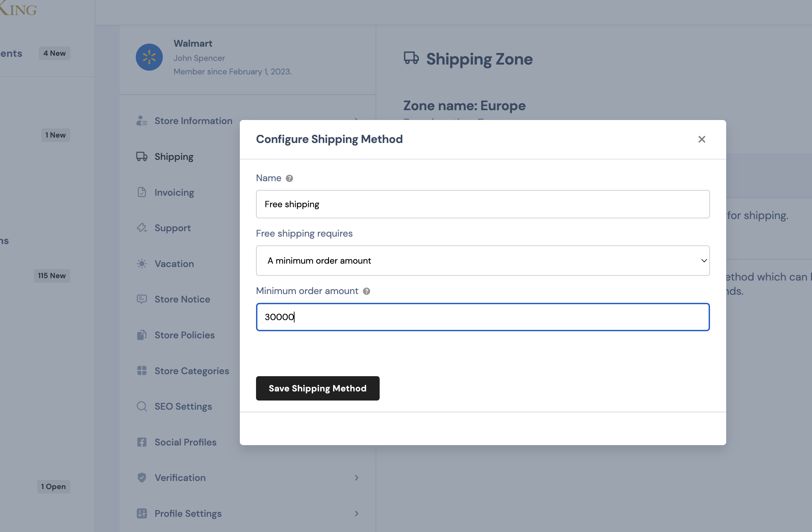Click the Support icon in sidebar
Screen dimensions: 812x532
(x=142, y=228)
